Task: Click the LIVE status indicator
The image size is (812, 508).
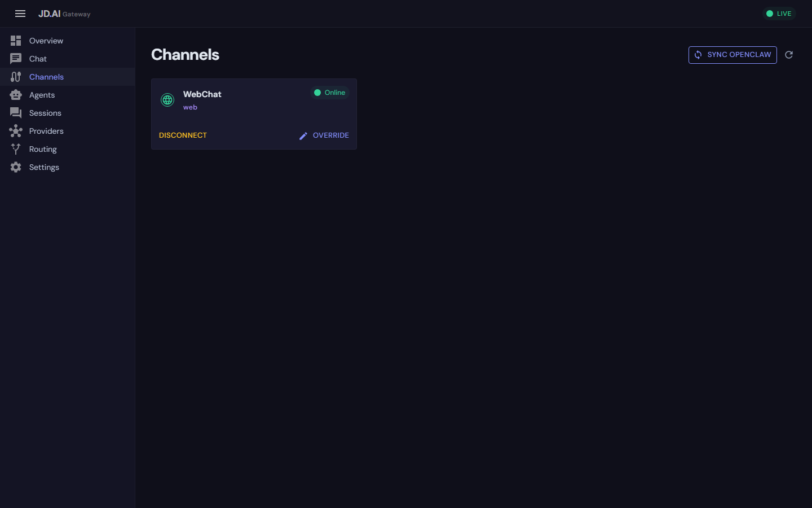Action: (x=779, y=13)
